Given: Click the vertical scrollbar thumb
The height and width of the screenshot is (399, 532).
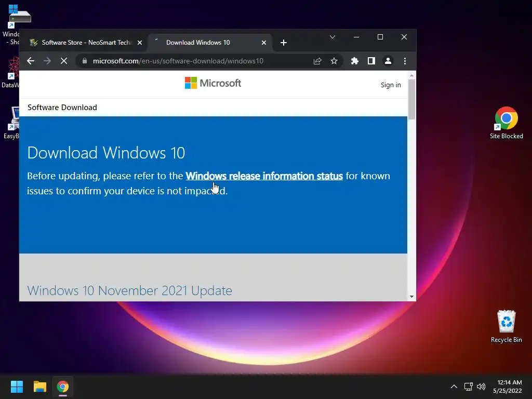Looking at the screenshot, I should [x=411, y=99].
